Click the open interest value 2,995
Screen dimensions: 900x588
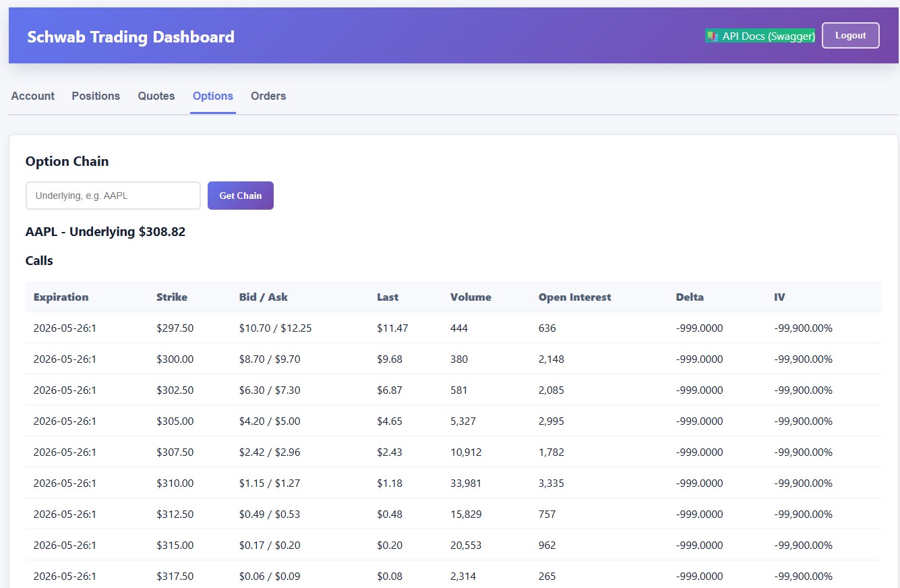(551, 421)
